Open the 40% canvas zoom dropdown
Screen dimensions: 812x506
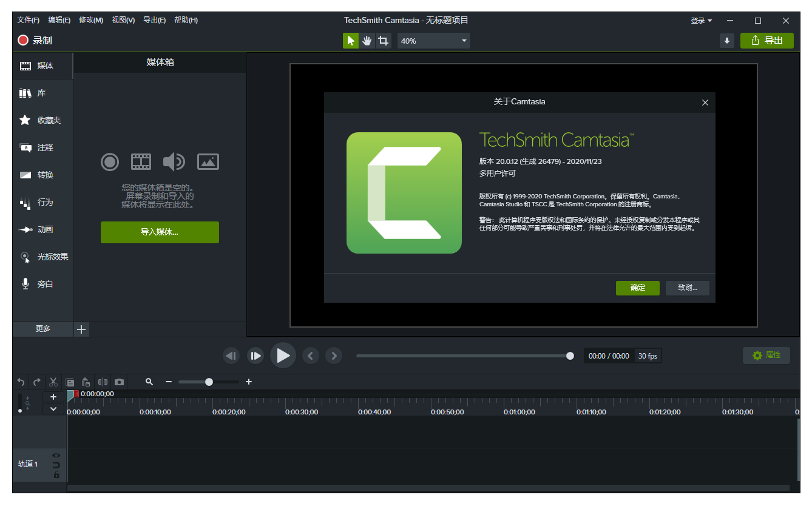point(434,41)
